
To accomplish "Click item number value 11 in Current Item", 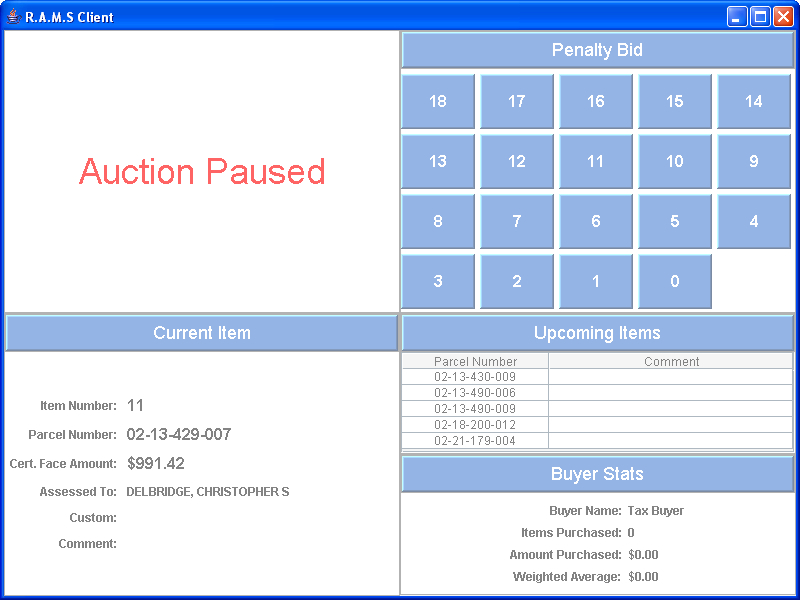I will [x=135, y=406].
